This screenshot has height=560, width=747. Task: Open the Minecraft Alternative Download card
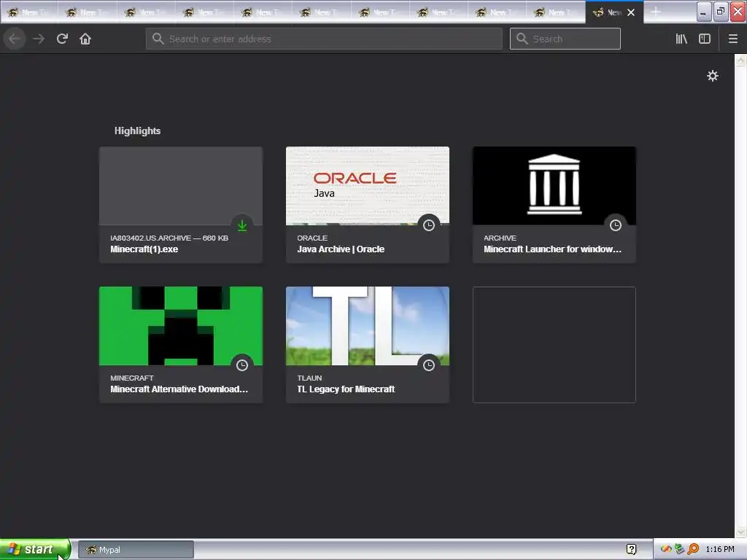point(181,345)
